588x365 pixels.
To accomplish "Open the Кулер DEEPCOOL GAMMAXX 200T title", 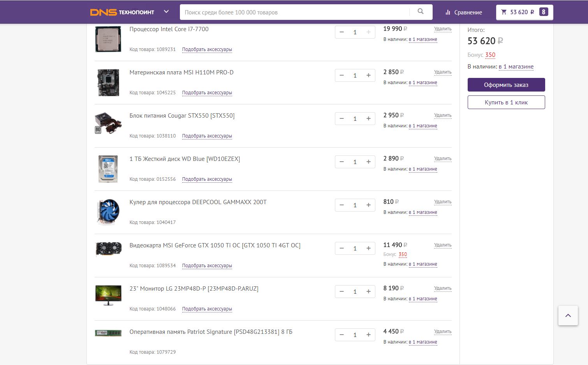I will coord(198,202).
